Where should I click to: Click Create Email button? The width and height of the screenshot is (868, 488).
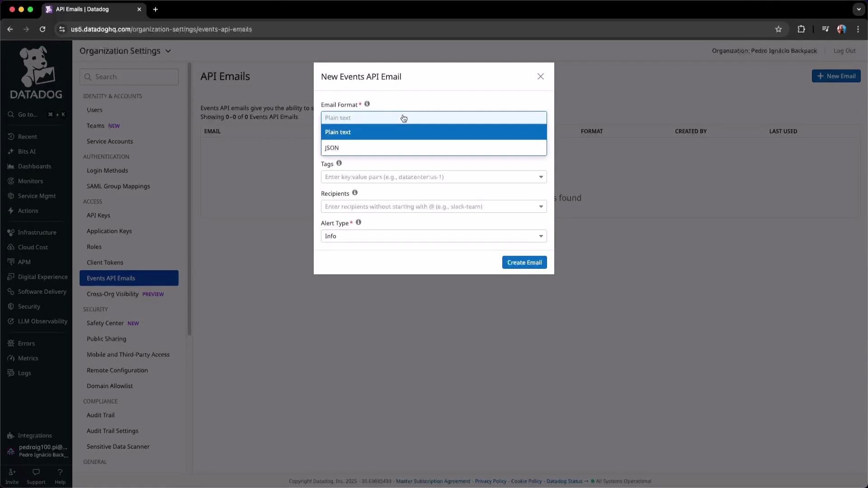click(x=524, y=263)
